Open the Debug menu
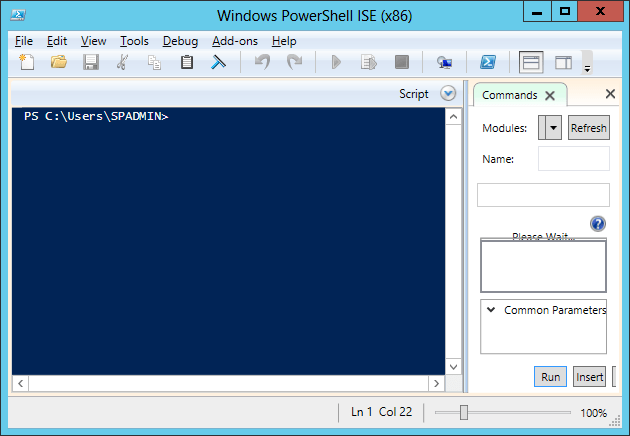 click(x=180, y=41)
